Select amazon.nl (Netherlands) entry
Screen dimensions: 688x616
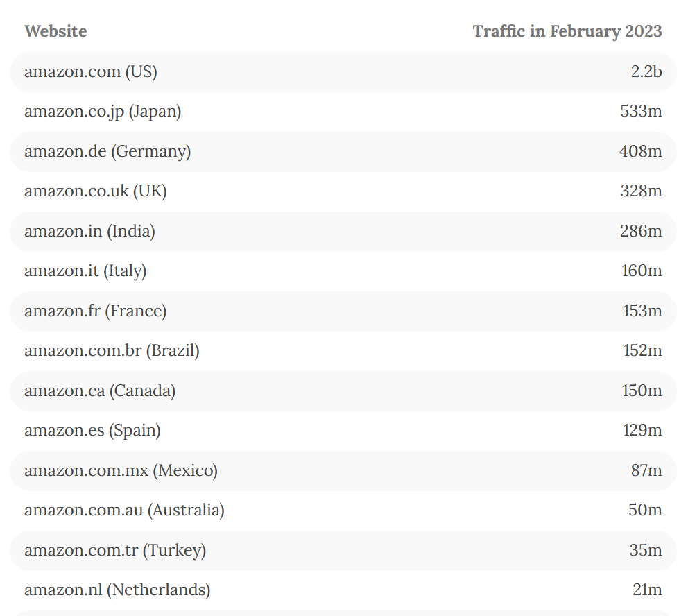117,590
